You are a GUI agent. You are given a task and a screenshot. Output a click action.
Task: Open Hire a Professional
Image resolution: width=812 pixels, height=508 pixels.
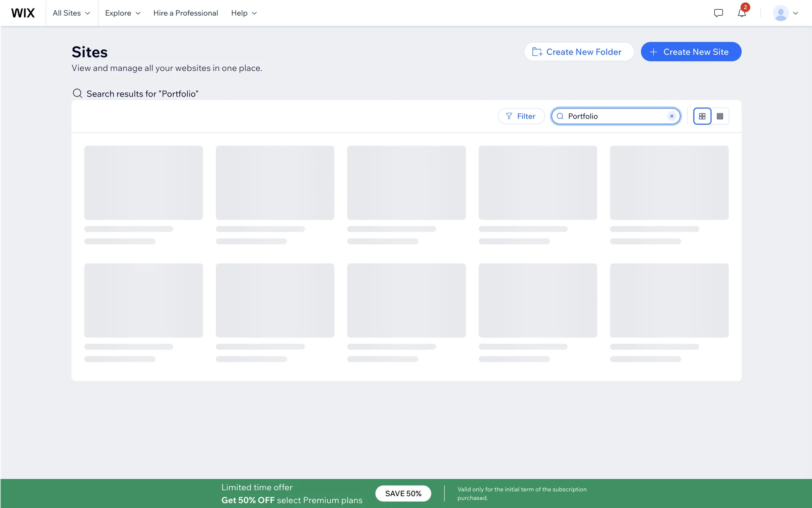tap(186, 13)
